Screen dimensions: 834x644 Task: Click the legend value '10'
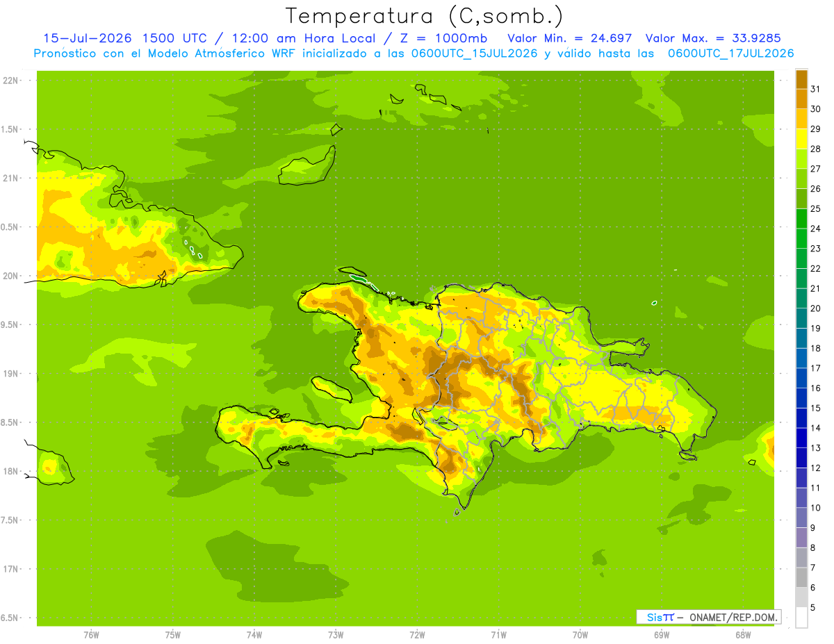[816, 508]
